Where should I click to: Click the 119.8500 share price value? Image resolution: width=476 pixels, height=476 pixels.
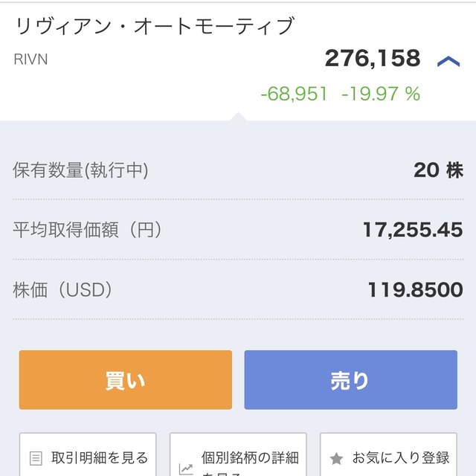pos(415,289)
